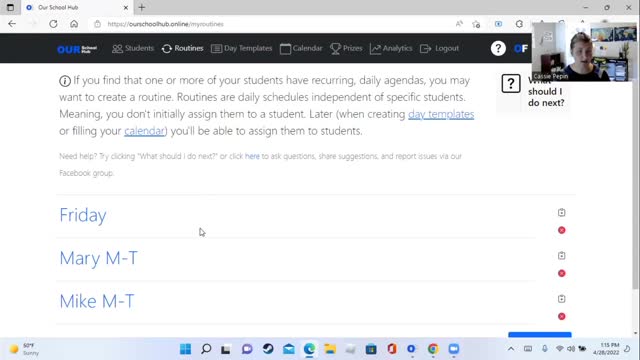Show hidden system tray icons

click(x=511, y=349)
